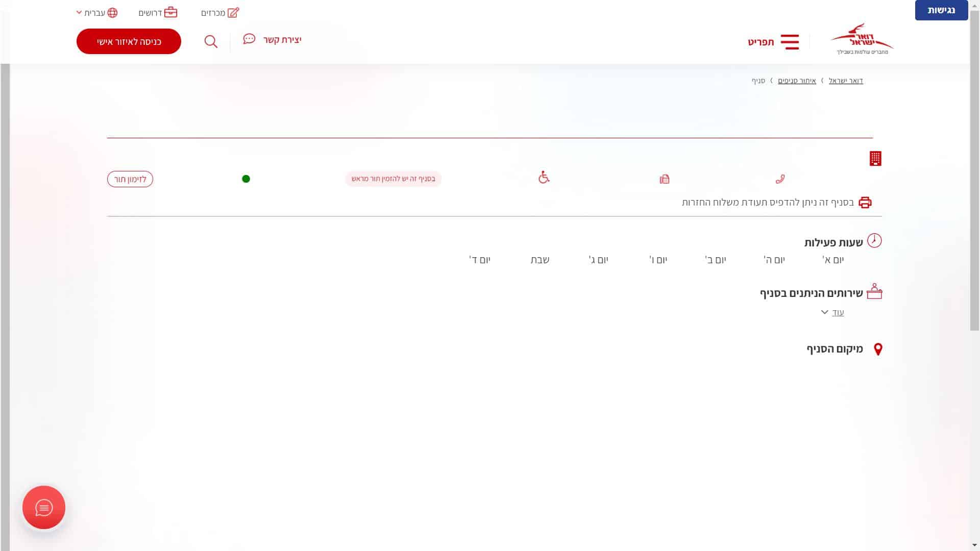Go to איתור סניפים breadcrumb link
The width and height of the screenshot is (980, 551).
tap(797, 81)
